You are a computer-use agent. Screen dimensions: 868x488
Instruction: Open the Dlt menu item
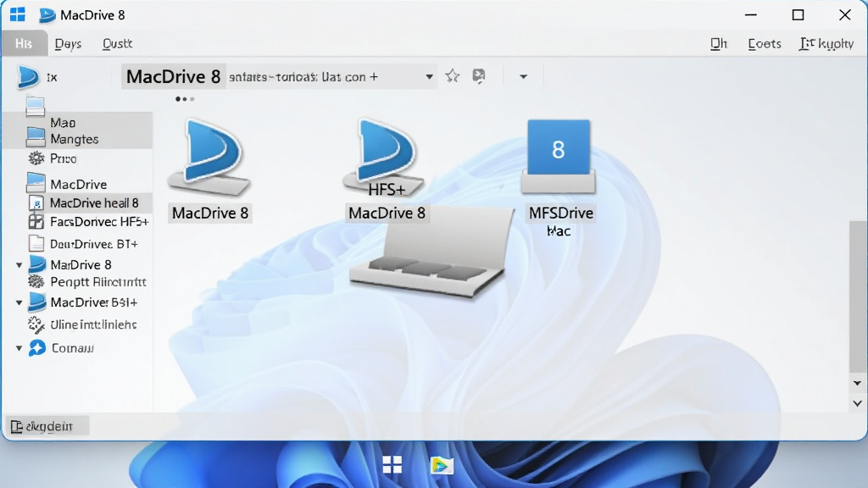coord(719,44)
